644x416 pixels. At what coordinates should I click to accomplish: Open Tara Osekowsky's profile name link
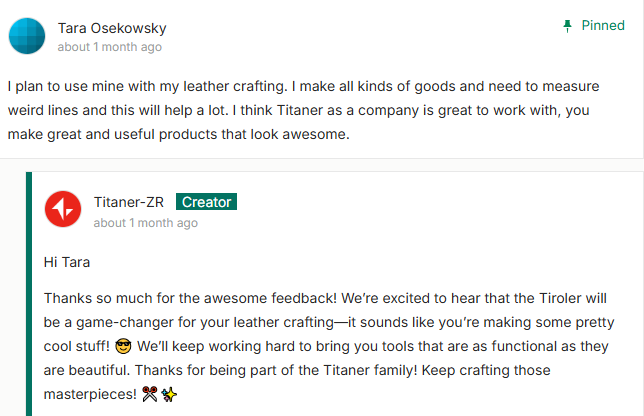[x=112, y=28]
